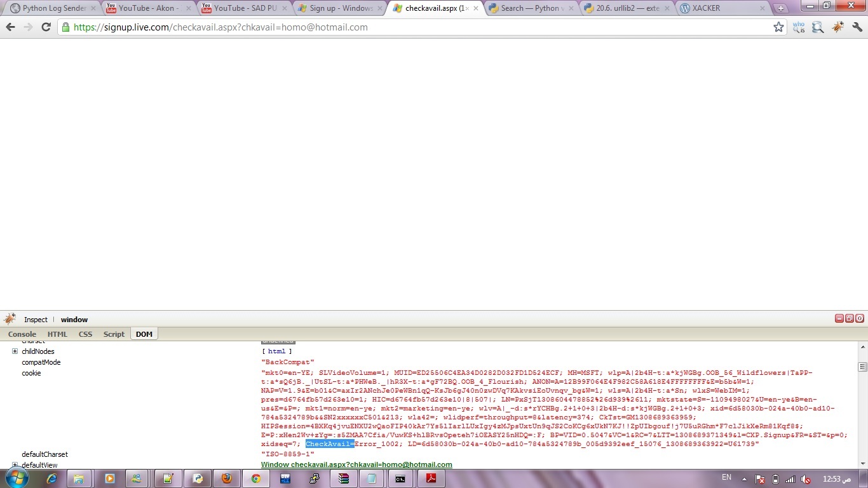868x488 pixels.
Task: Click the Firebug bug icon in DevTools panel
Action: (10, 319)
